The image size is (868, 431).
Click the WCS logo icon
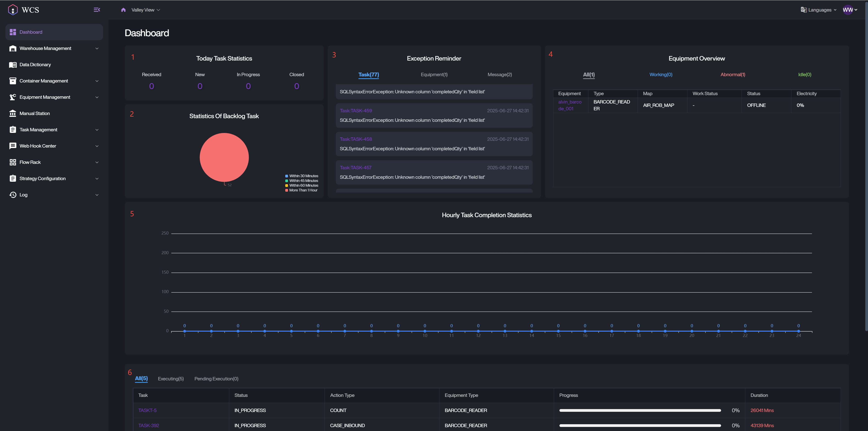tap(13, 10)
